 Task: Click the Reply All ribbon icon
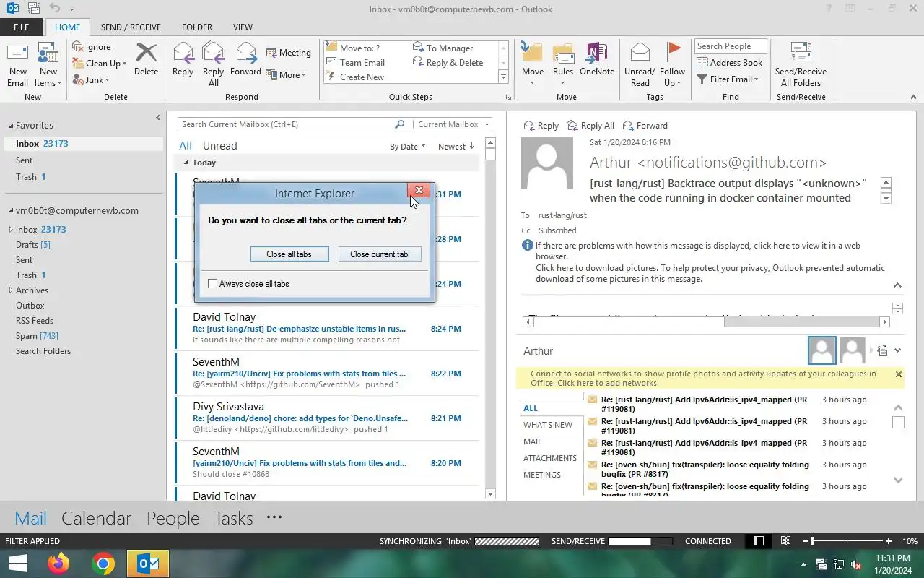point(214,53)
